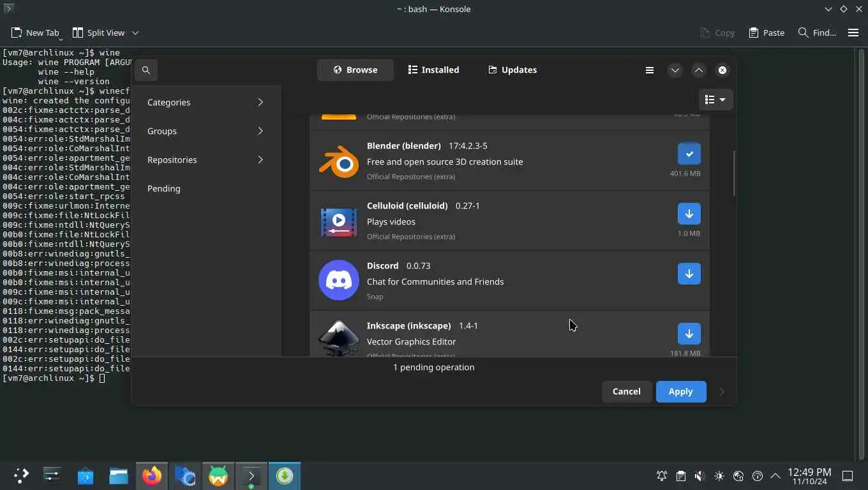868x490 pixels.
Task: Open Split View dropdown arrow in Konsole
Action: pyautogui.click(x=135, y=33)
